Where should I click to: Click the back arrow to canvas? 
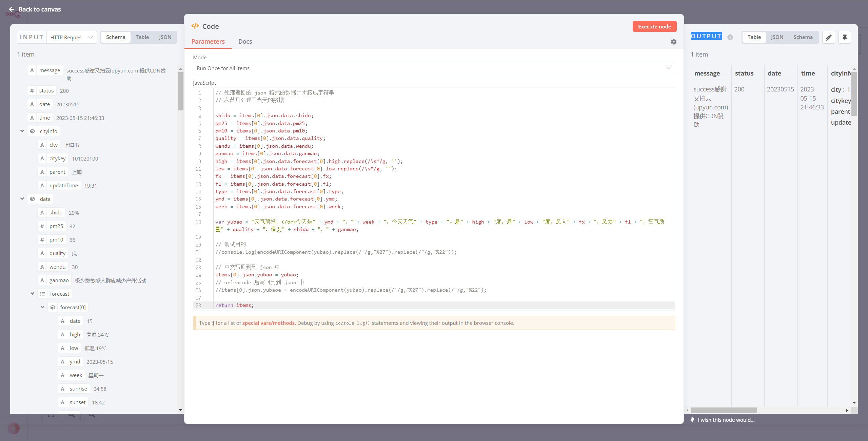click(12, 9)
